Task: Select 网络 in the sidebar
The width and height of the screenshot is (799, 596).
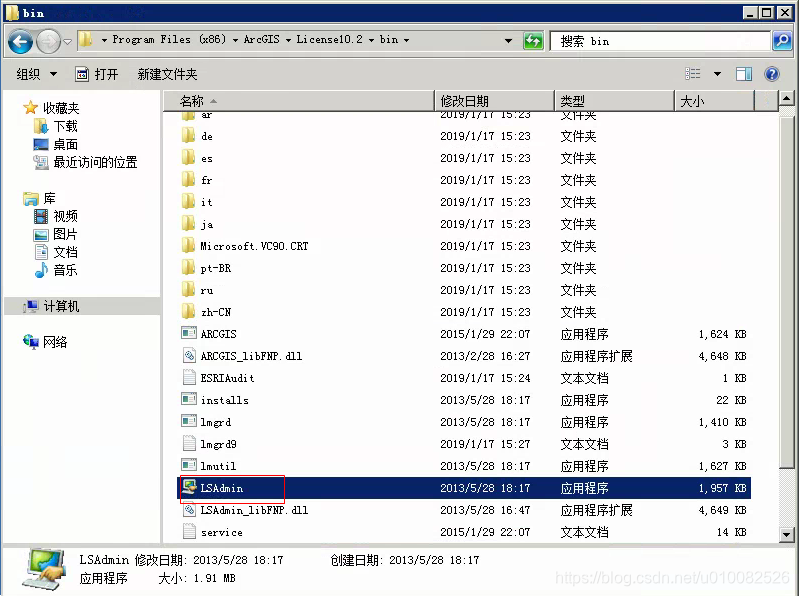Action: (x=45, y=342)
